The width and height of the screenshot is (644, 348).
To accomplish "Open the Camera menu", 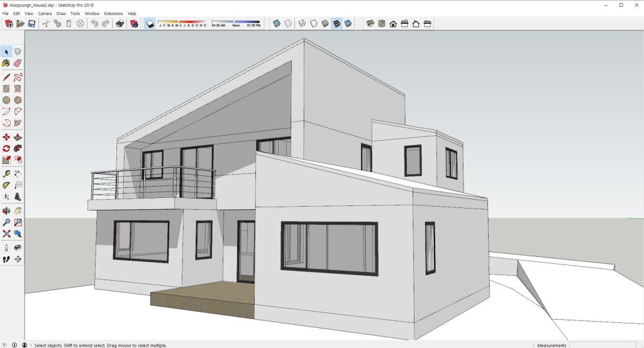I will 45,14.
